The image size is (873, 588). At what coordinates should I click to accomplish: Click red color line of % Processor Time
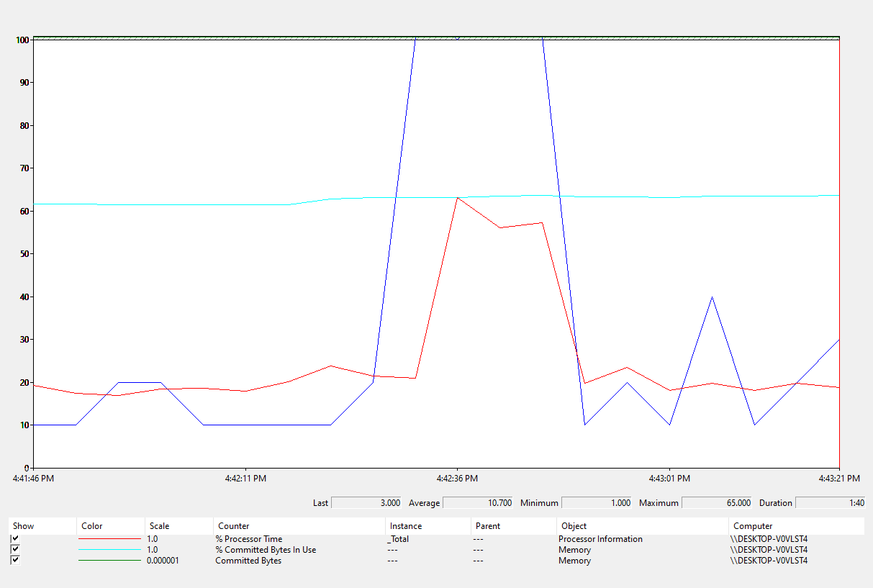click(x=109, y=538)
